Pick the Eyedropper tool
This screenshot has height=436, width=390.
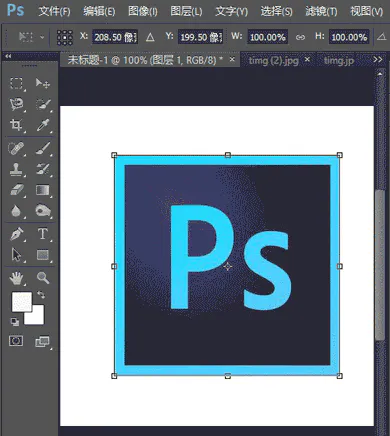[x=43, y=125]
